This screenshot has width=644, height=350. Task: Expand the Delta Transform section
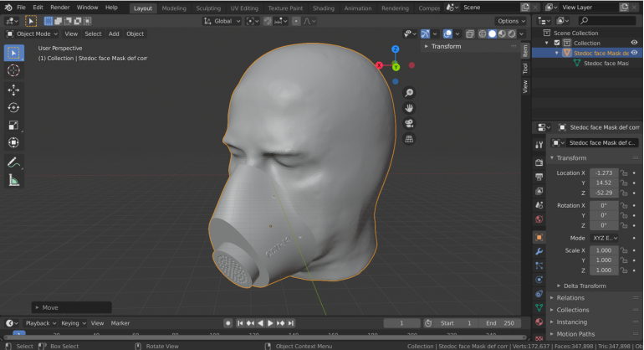[584, 286]
